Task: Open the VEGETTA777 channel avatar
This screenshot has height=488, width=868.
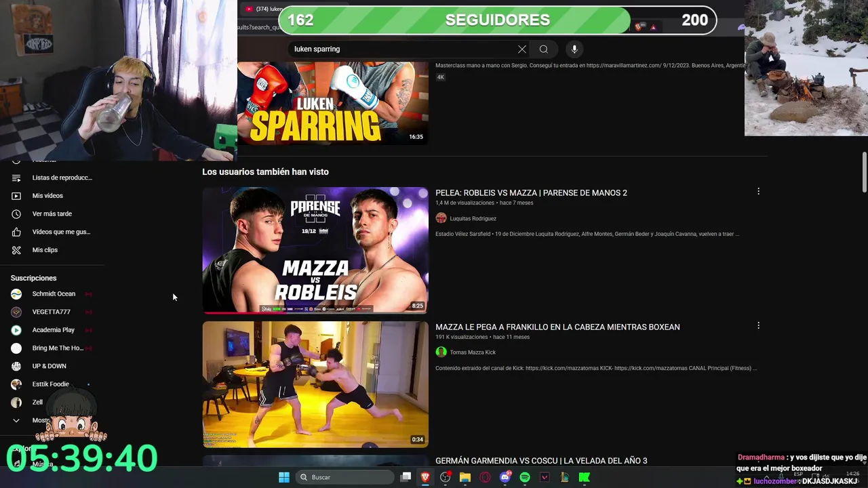Action: [x=16, y=312]
